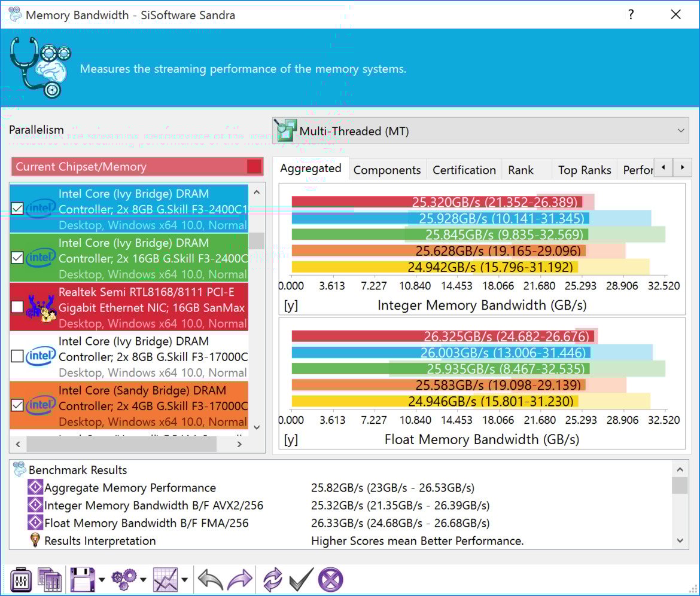Click the Current Chipset/Memory red color swatch
700x596 pixels.
pos(254,166)
